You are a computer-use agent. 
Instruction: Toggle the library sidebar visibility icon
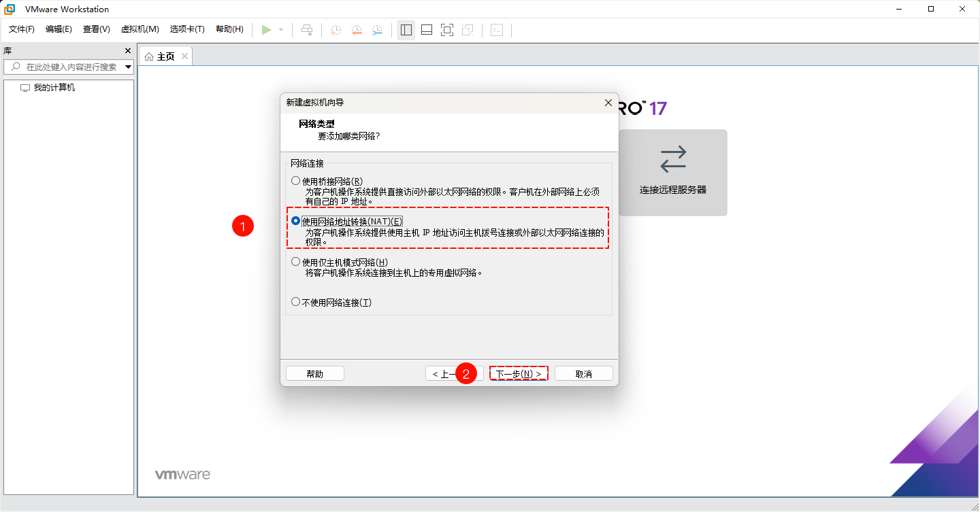(406, 29)
